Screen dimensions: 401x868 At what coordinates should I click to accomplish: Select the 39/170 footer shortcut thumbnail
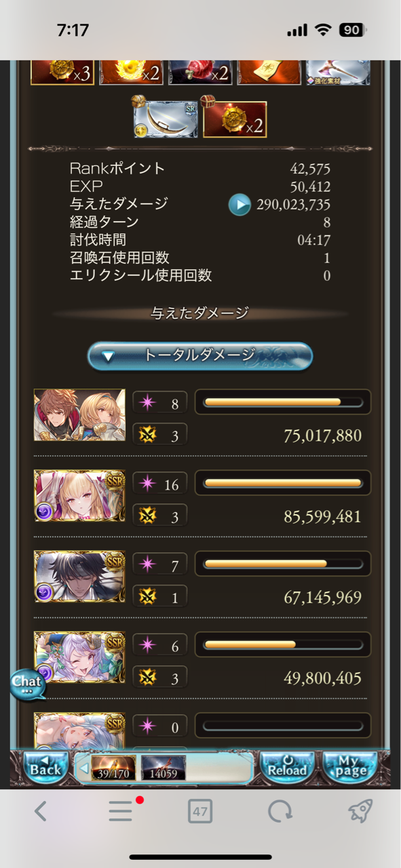point(114,768)
